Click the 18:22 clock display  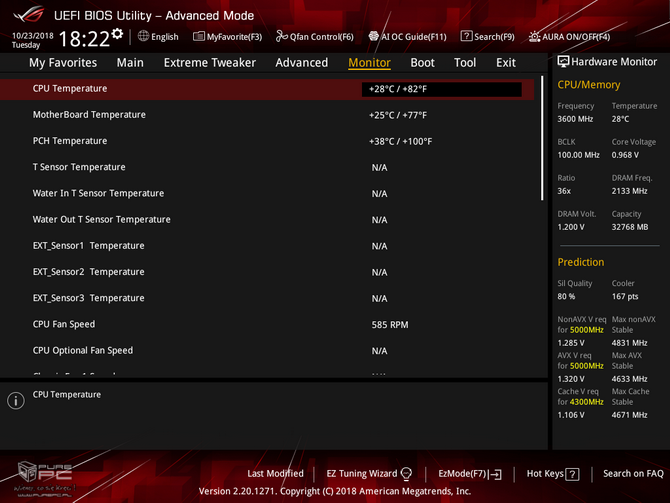click(x=84, y=39)
